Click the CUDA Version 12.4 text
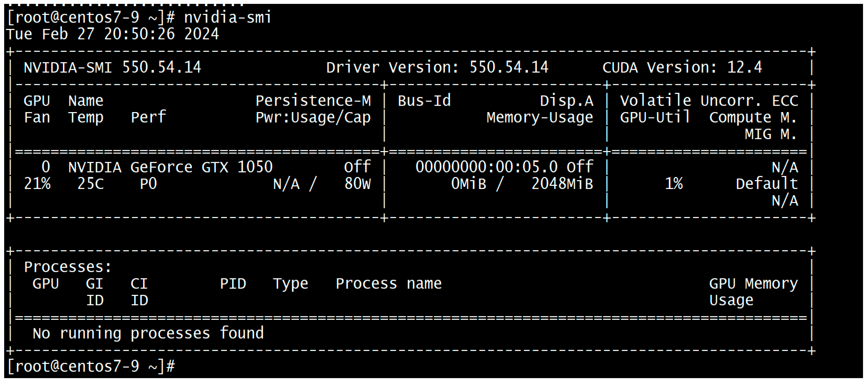Image resolution: width=868 pixels, height=382 pixels. pos(682,67)
